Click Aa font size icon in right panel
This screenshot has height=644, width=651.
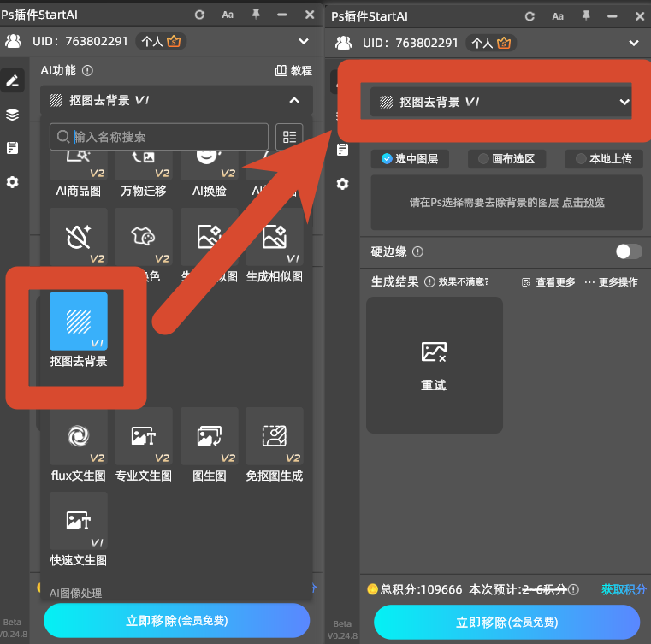pos(558,16)
